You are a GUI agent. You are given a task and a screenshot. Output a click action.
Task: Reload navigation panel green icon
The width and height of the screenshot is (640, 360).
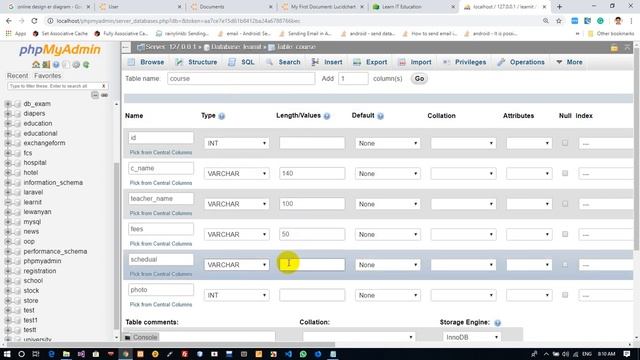[86, 64]
